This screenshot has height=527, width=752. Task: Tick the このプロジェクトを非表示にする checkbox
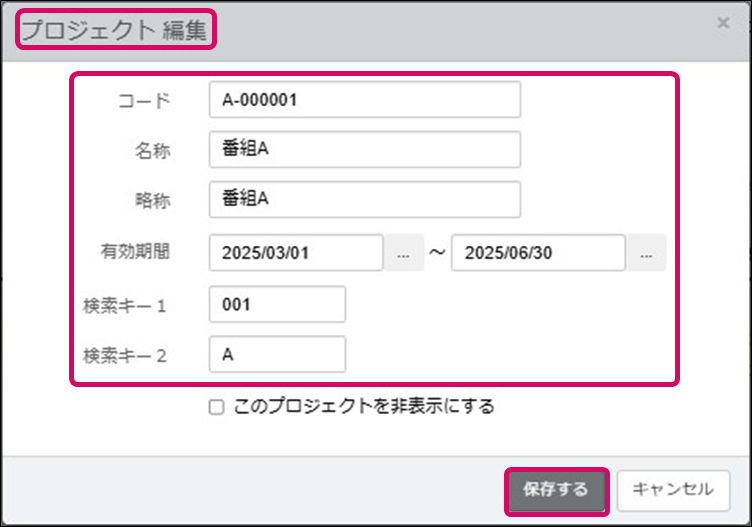(216, 408)
